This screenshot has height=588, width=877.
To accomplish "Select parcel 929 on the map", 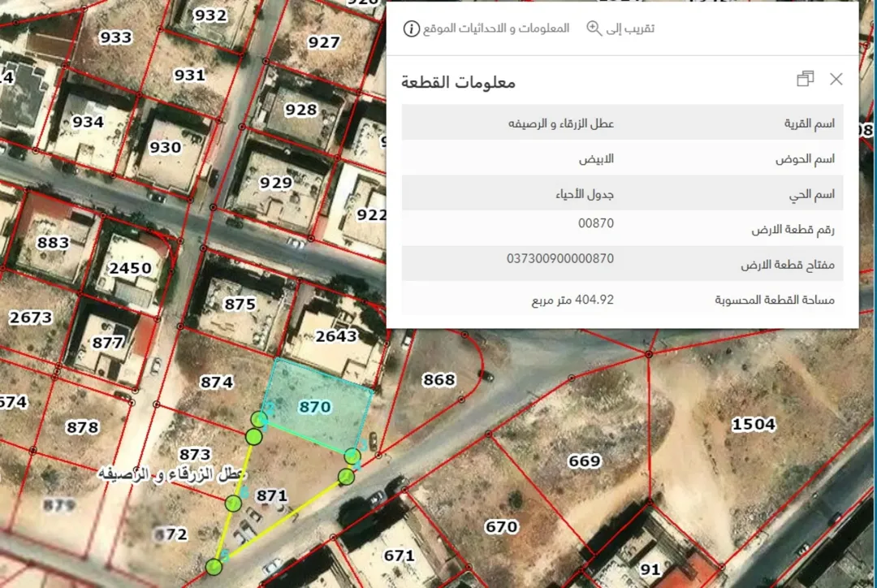I will (276, 183).
